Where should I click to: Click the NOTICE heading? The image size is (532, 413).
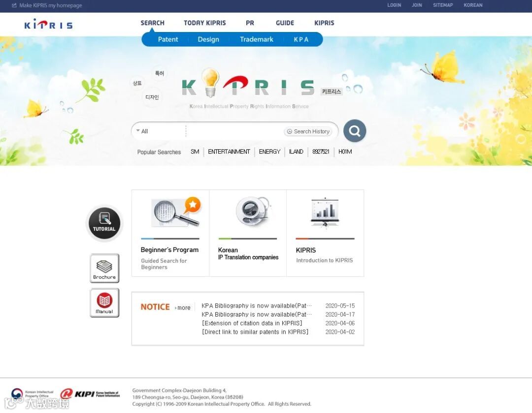(x=155, y=307)
